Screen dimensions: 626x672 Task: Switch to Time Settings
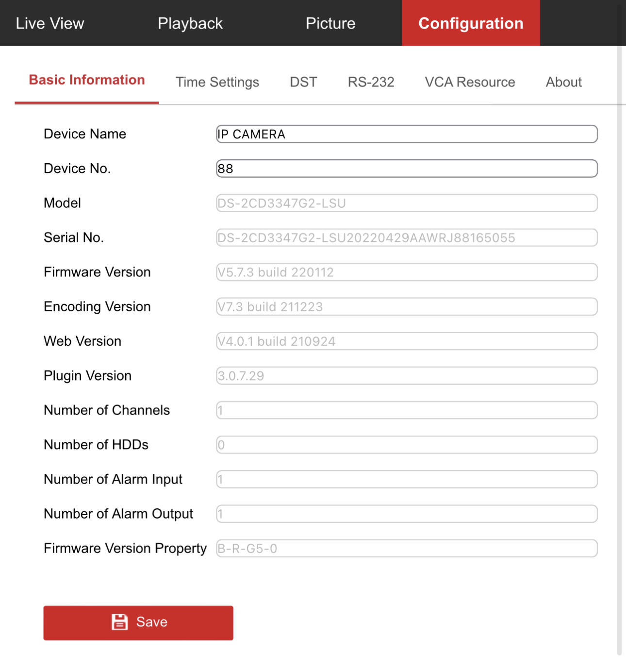click(217, 82)
